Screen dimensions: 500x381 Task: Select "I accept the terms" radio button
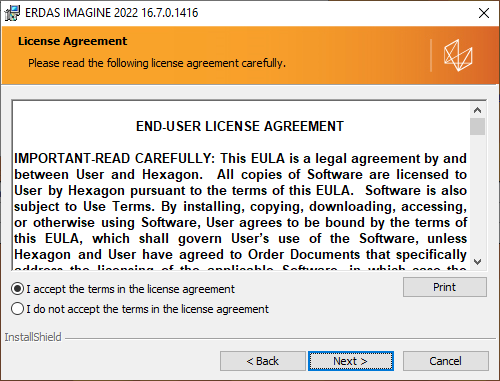[17, 289]
